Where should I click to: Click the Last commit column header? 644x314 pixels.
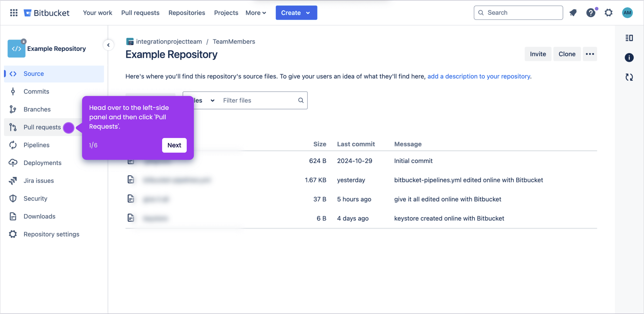[356, 144]
